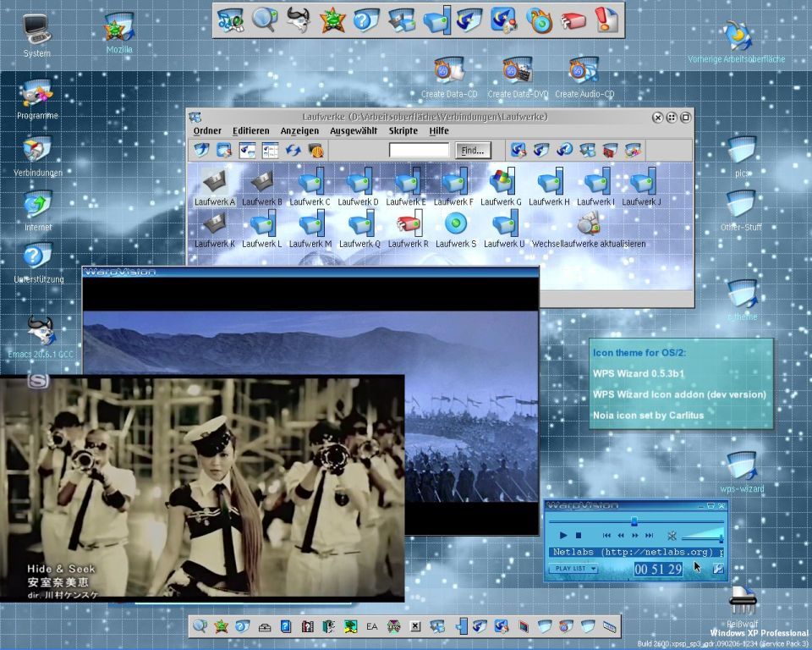Image resolution: width=812 pixels, height=650 pixels.
Task: Open the Ausgewählt menu
Action: (354, 131)
